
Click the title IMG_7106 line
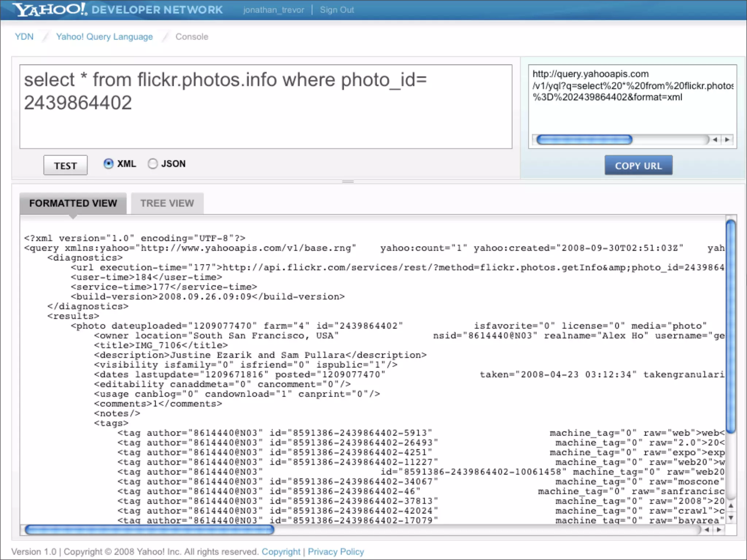pyautogui.click(x=161, y=345)
